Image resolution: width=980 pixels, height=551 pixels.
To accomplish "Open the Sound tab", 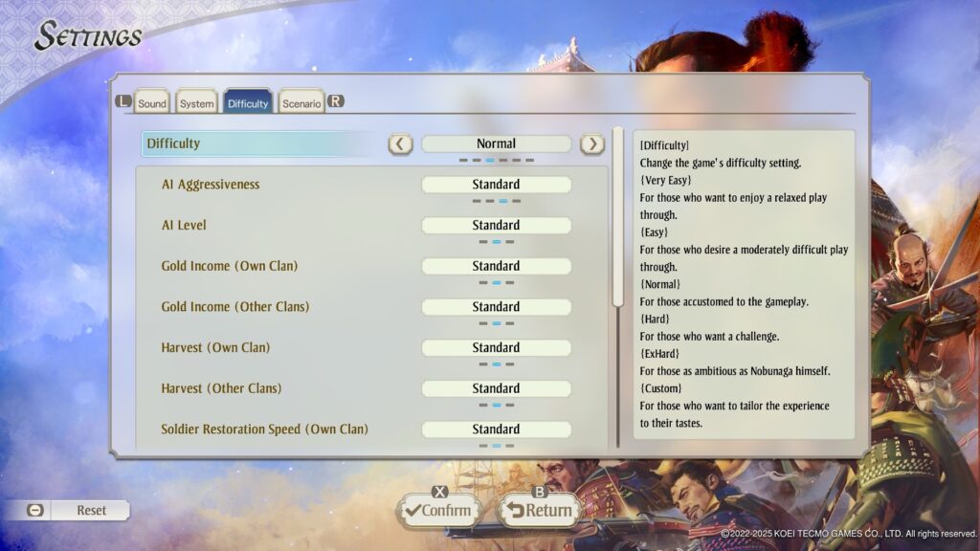I will [152, 103].
